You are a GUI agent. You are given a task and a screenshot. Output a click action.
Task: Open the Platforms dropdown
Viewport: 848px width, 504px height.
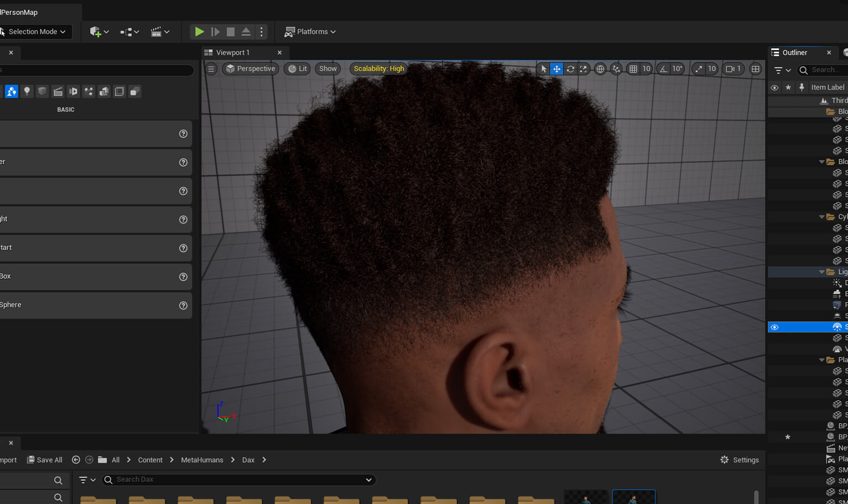pyautogui.click(x=310, y=32)
